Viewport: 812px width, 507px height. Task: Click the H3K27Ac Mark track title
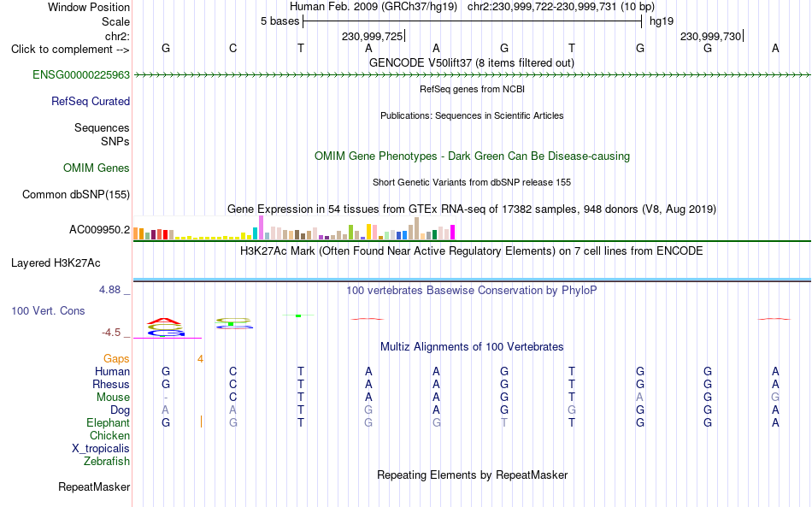point(471,251)
